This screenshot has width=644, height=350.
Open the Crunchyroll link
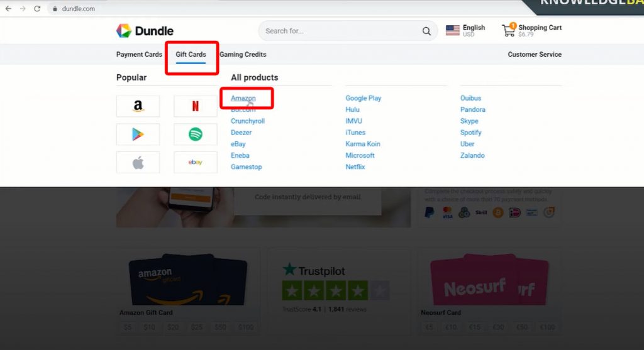248,121
